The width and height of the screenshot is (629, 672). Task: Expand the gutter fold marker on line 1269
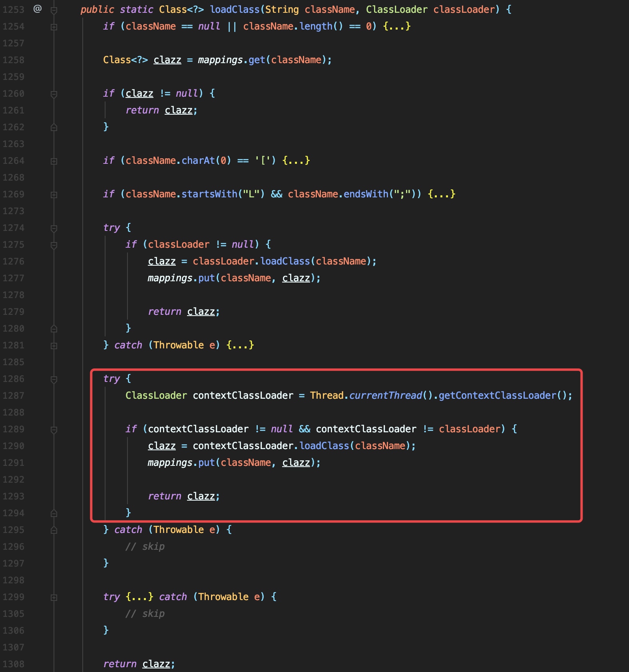[x=54, y=195]
